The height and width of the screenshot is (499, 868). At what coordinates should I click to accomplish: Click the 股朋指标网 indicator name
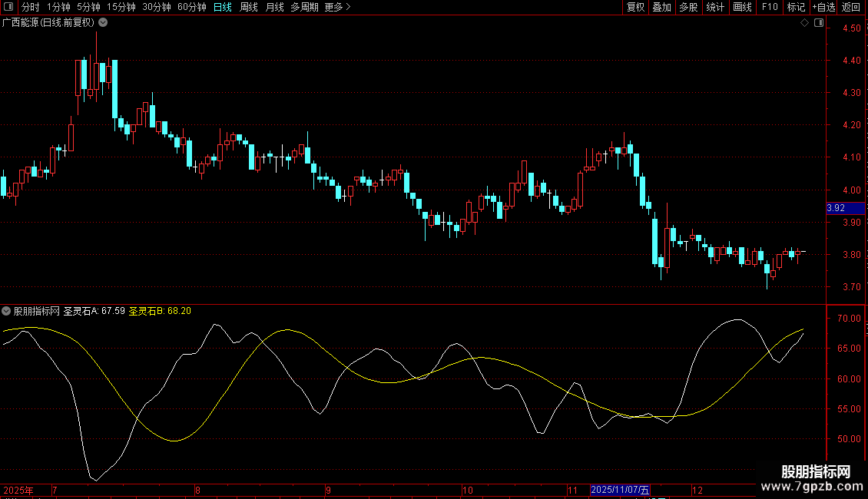[37, 311]
